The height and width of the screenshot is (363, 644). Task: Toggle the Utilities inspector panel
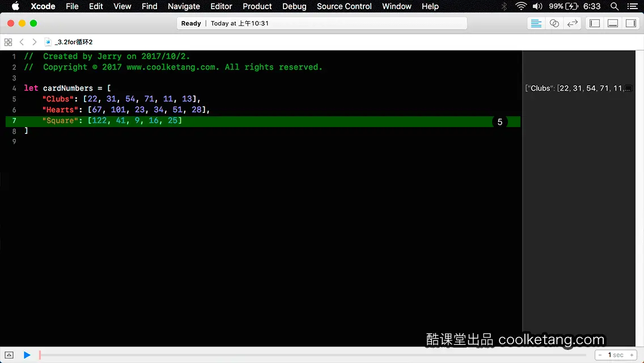point(631,23)
